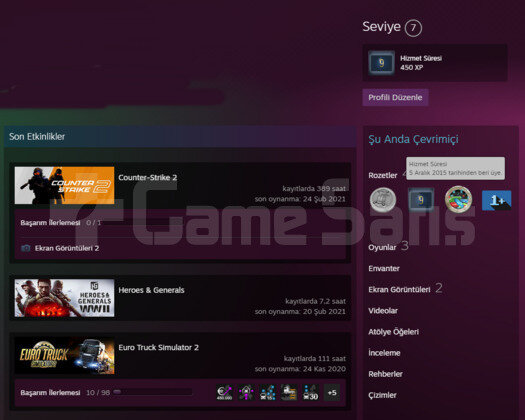The image size is (525, 420).
Task: Open the İnceleme link
Action: click(384, 353)
